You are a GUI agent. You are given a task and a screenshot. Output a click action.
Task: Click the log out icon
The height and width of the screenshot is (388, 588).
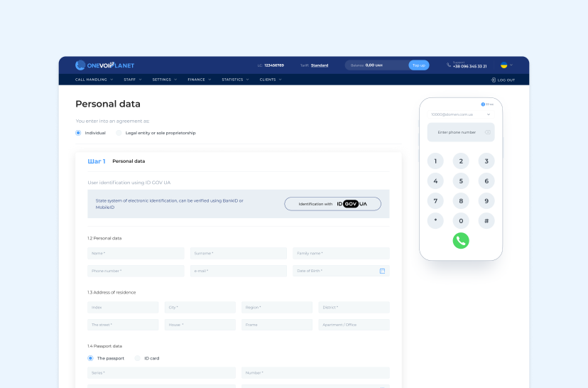(494, 80)
